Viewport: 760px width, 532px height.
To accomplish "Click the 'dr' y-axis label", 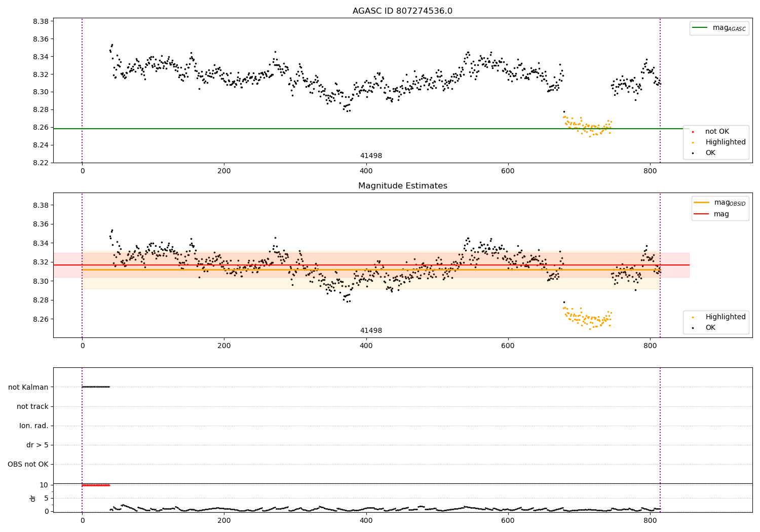I will [33, 498].
